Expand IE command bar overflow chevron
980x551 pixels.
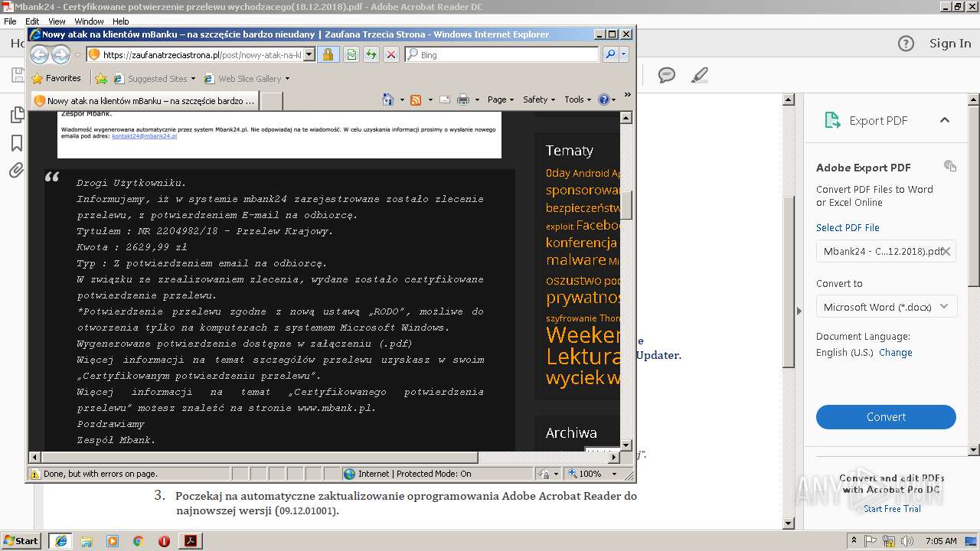pos(628,96)
